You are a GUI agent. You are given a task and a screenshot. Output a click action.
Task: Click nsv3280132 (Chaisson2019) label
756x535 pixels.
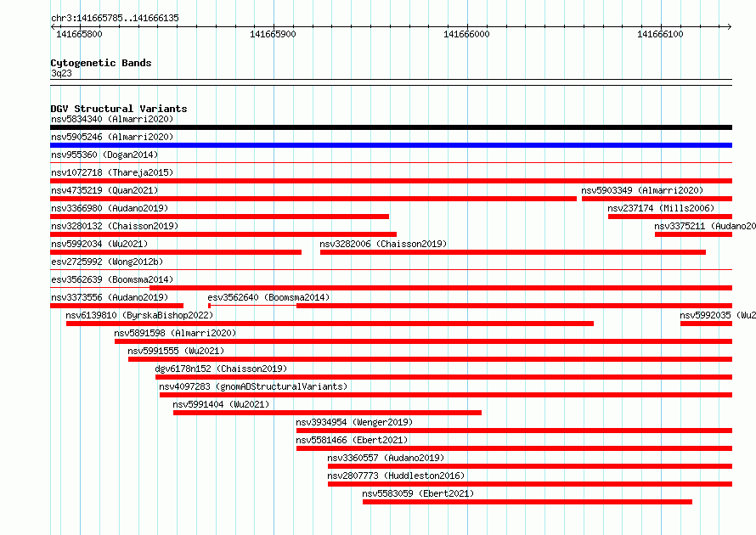115,226
